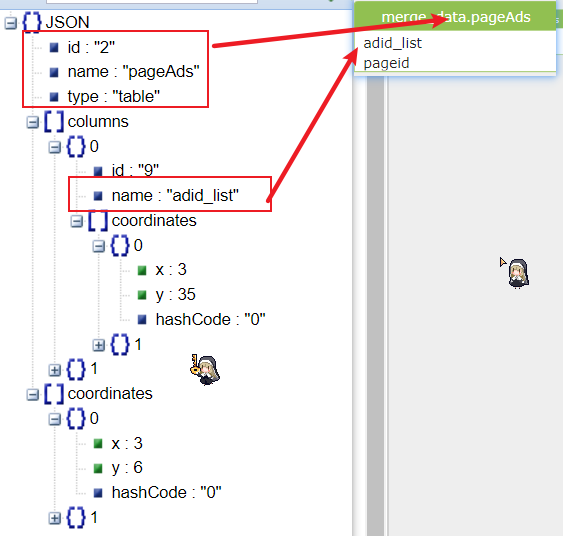Select the columns node label
The image size is (563, 536).
coord(98,122)
